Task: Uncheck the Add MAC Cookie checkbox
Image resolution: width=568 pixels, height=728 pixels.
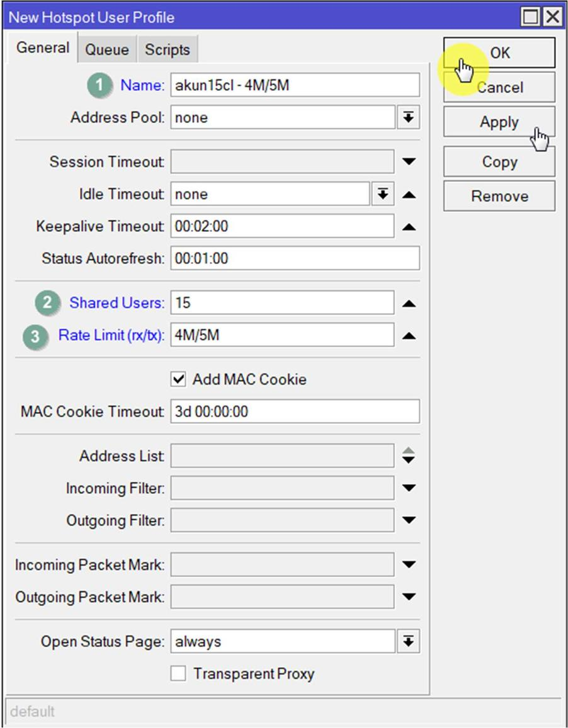Action: click(x=179, y=379)
